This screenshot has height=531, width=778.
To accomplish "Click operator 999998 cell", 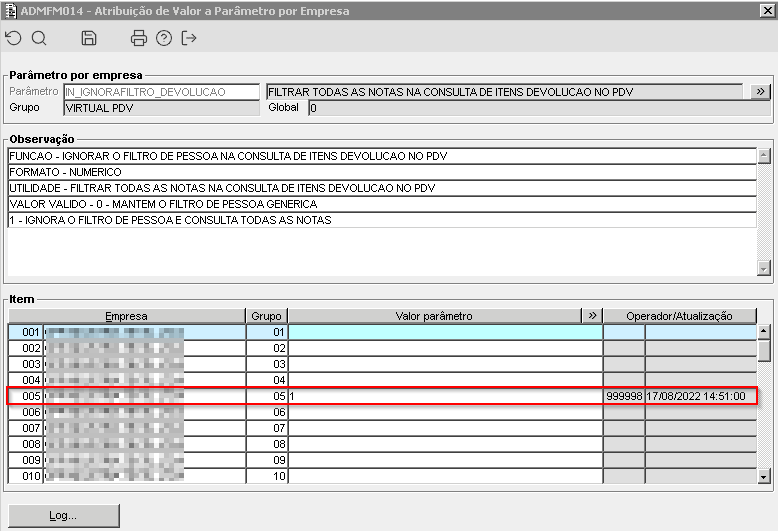I will (624, 396).
